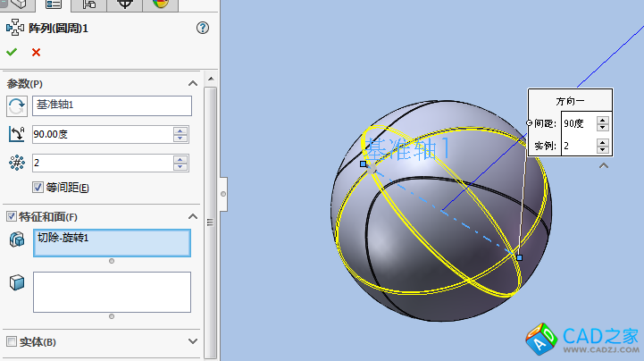The height and width of the screenshot is (361, 644).
Task: Click the 基准轴1 pattern axis field
Action: (112, 105)
